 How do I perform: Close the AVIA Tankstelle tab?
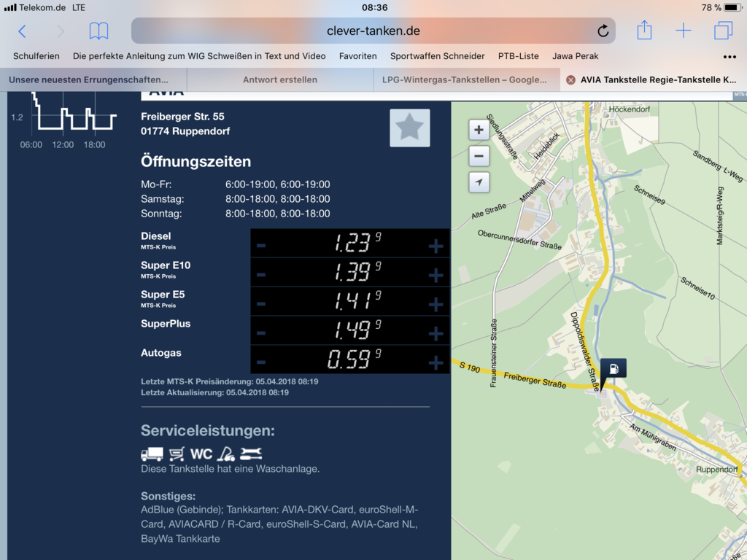[x=570, y=80]
